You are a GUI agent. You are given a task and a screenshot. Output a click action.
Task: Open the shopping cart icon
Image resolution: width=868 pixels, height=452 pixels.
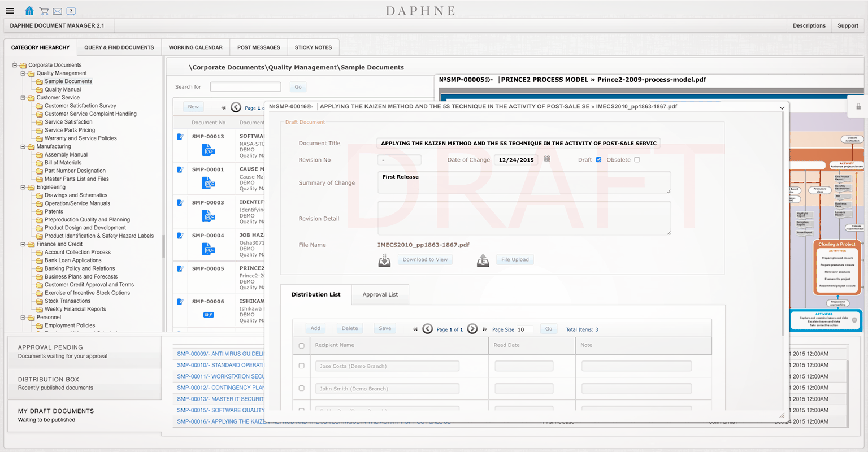(44, 11)
